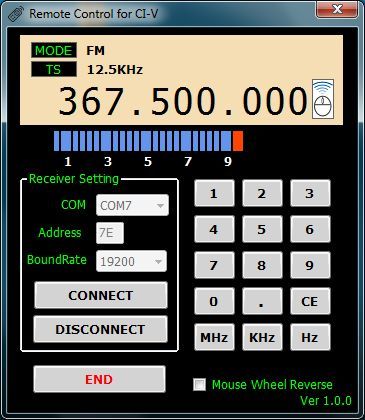
Task: Click the green MODE label
Action: point(54,50)
